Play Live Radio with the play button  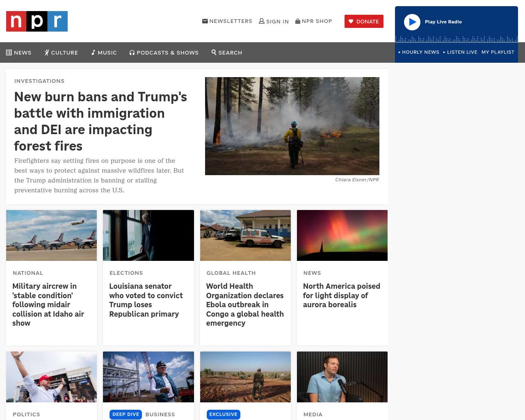click(x=412, y=22)
